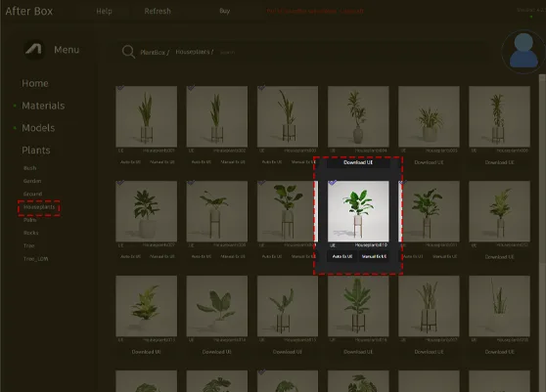The image size is (546, 392).
Task: Select the Palm plant category
Action: click(x=29, y=220)
